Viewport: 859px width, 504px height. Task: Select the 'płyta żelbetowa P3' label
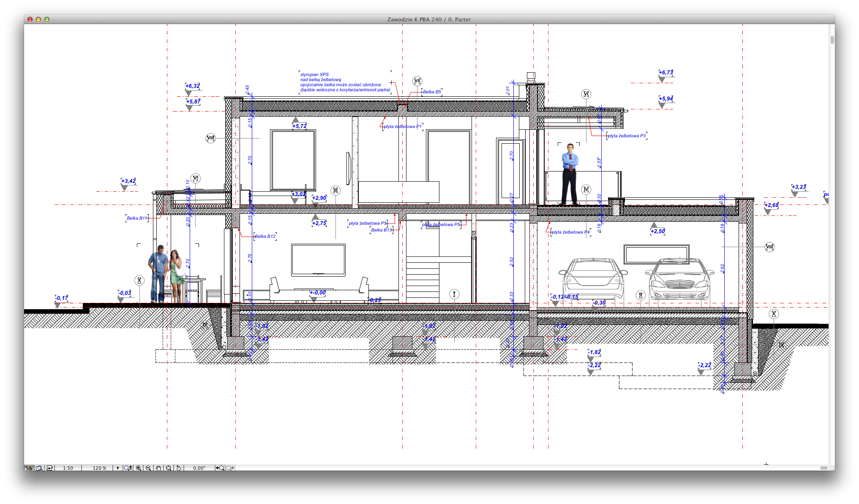pos(627,136)
